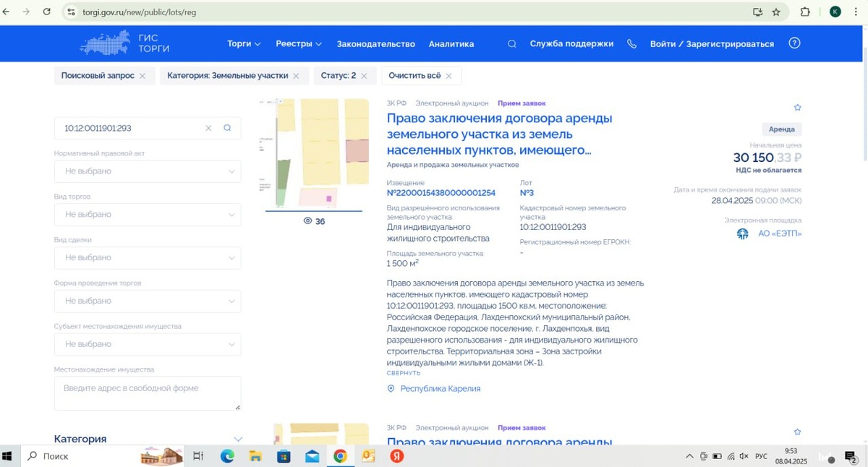Open the Форма проведения торгов dropdown
Viewport: 868px width, 467px height.
(148, 301)
